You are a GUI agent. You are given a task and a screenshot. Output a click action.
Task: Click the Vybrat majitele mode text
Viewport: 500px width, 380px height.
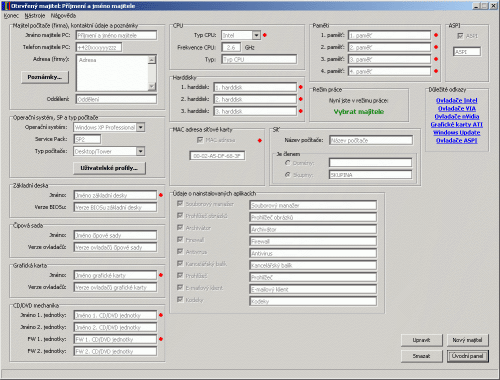(x=359, y=112)
